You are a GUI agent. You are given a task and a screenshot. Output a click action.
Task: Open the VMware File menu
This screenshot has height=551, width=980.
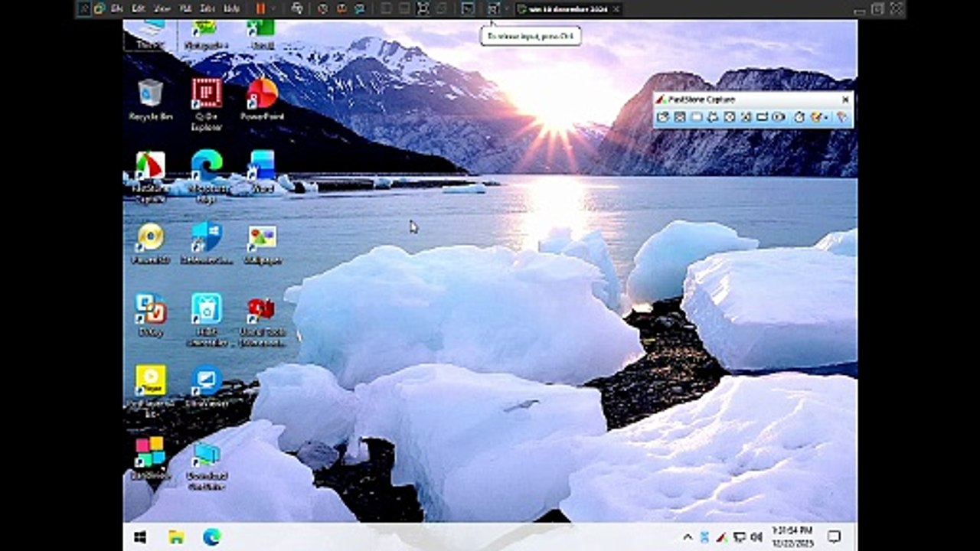coord(117,8)
